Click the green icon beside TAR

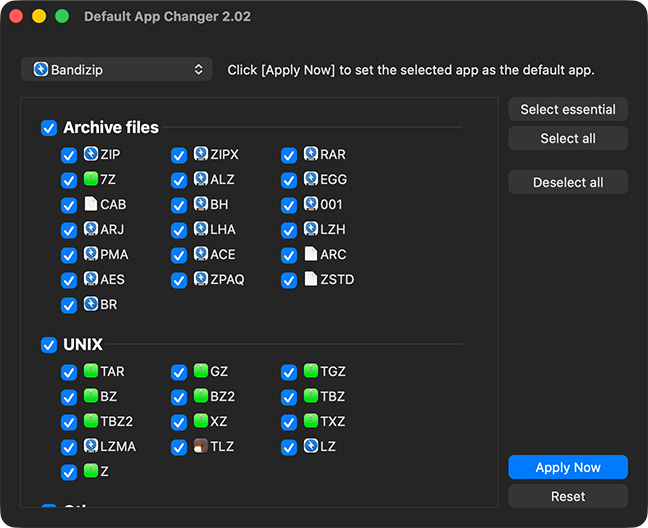pyautogui.click(x=91, y=372)
